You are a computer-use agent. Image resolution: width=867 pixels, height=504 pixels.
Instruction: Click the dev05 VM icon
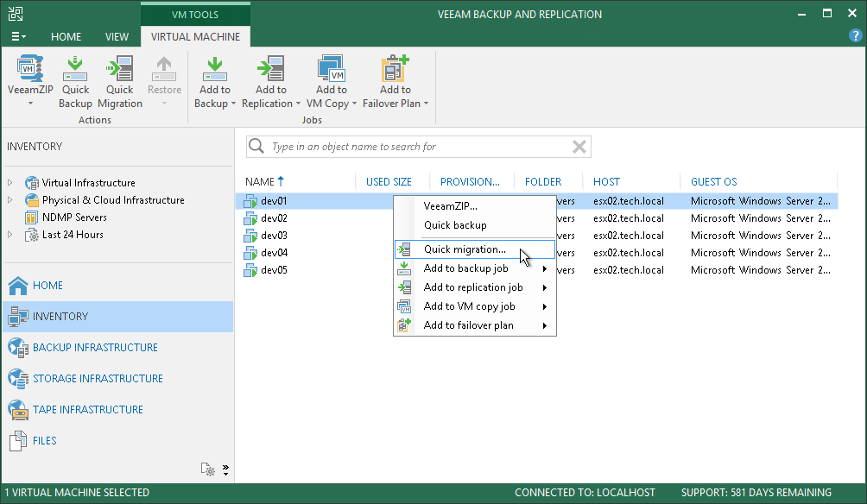pos(250,270)
